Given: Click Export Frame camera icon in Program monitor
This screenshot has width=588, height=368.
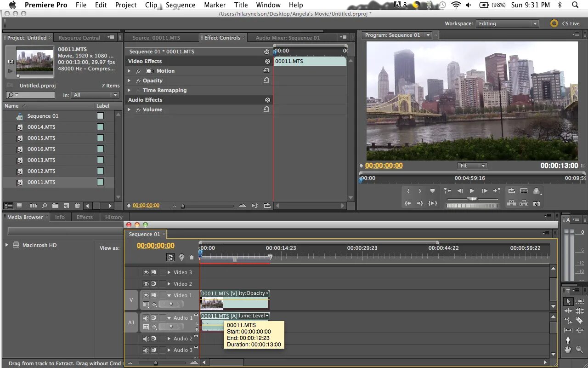Looking at the screenshot, I should tap(537, 203).
